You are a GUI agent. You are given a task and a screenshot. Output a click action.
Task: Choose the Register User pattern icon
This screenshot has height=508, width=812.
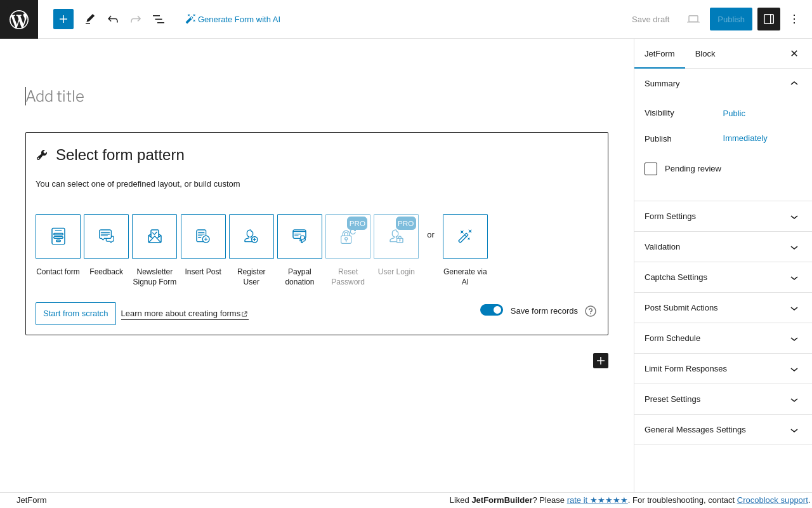[x=251, y=236]
